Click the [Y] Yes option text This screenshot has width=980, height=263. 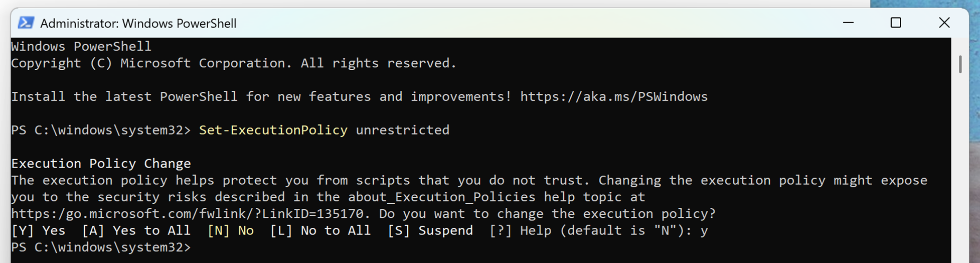coord(38,230)
